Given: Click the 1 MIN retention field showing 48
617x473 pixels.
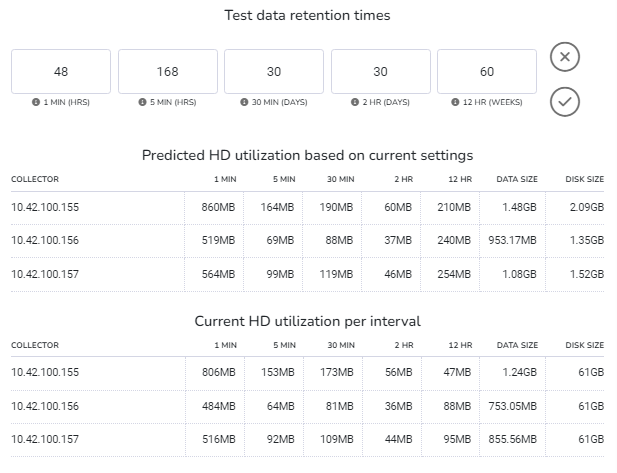Looking at the screenshot, I should click(61, 72).
